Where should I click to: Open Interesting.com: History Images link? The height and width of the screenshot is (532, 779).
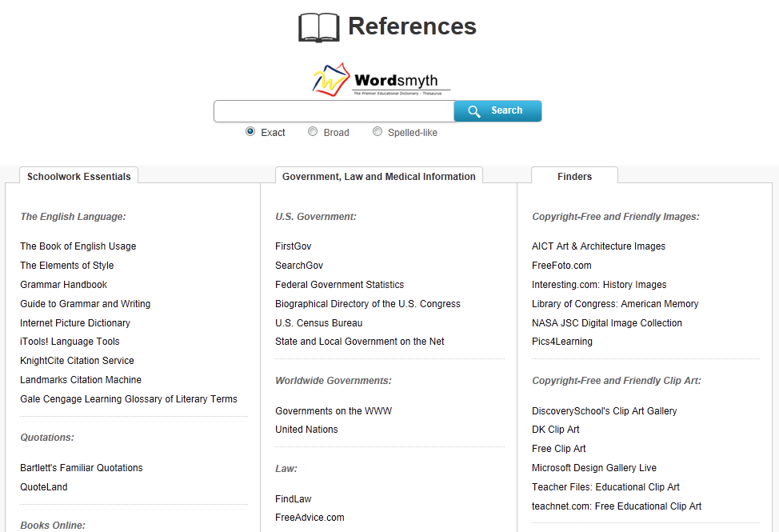coord(599,285)
